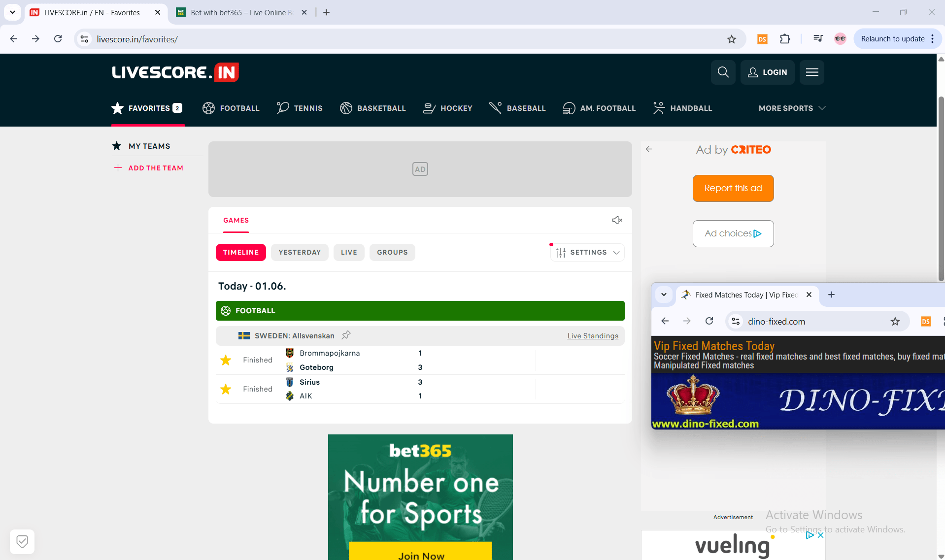Image resolution: width=945 pixels, height=560 pixels.
Task: Click Join Now on bet365 ad
Action: [421, 552]
